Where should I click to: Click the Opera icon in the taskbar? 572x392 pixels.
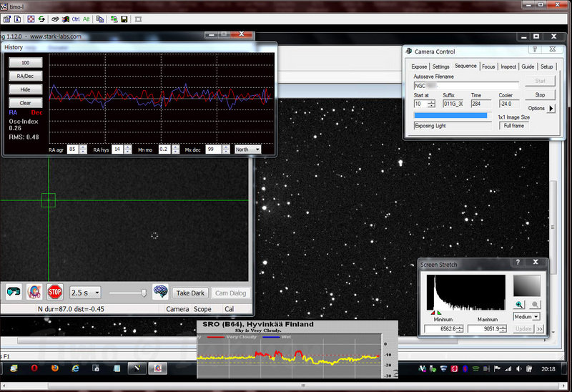point(34,368)
